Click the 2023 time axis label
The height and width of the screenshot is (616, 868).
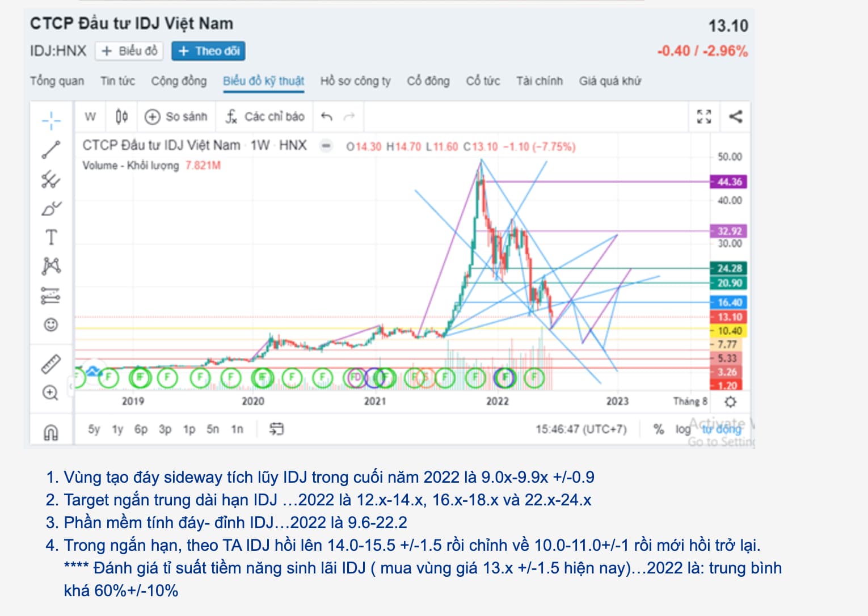pyautogui.click(x=617, y=402)
